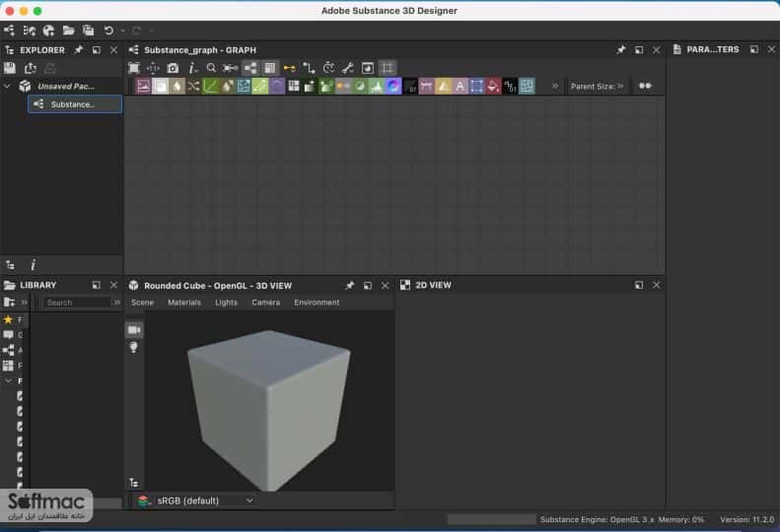Screen dimensions: 780x532
Task: Toggle the light bulb icon in 3D View
Action: tap(134, 347)
